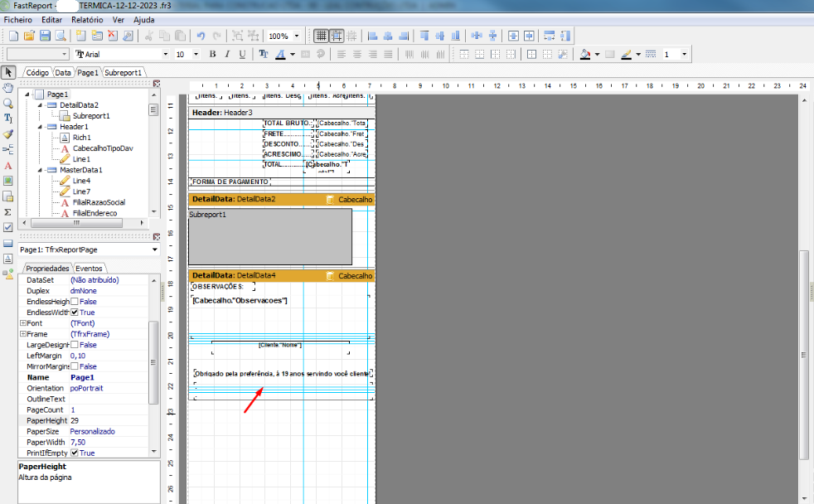Viewport: 814px width, 504px height.
Task: Uncheck the EndlessWidth property checkbox
Action: pos(75,313)
